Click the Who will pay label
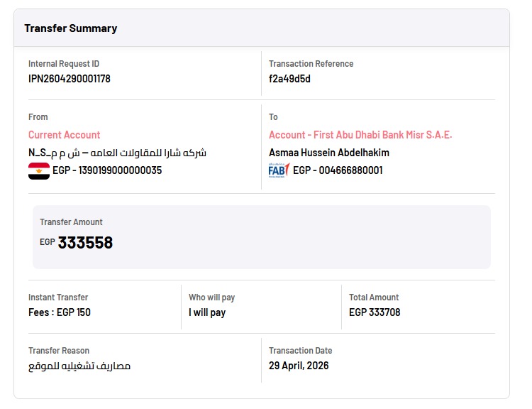The width and height of the screenshot is (532, 409). (x=211, y=298)
